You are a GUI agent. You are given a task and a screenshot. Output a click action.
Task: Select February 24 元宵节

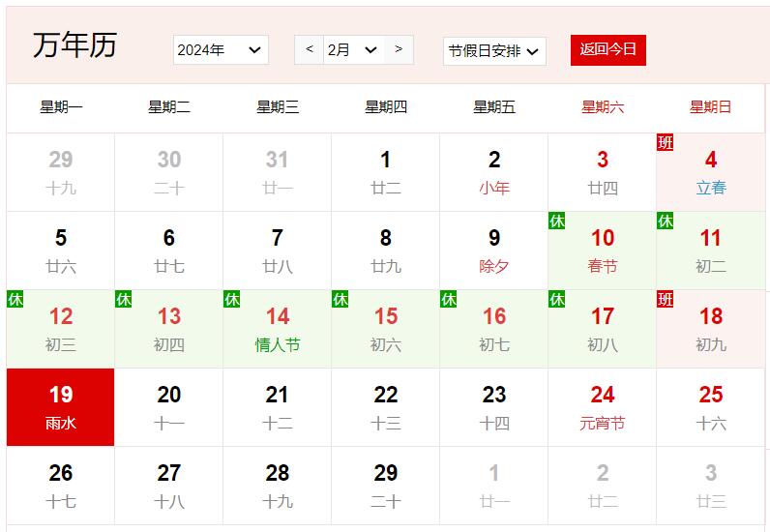coord(602,407)
